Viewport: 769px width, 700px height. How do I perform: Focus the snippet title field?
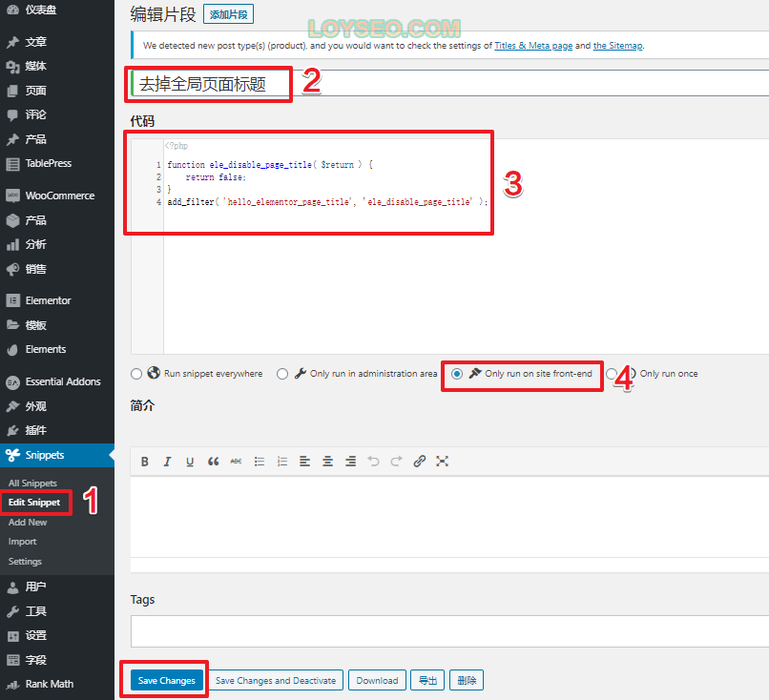point(449,83)
